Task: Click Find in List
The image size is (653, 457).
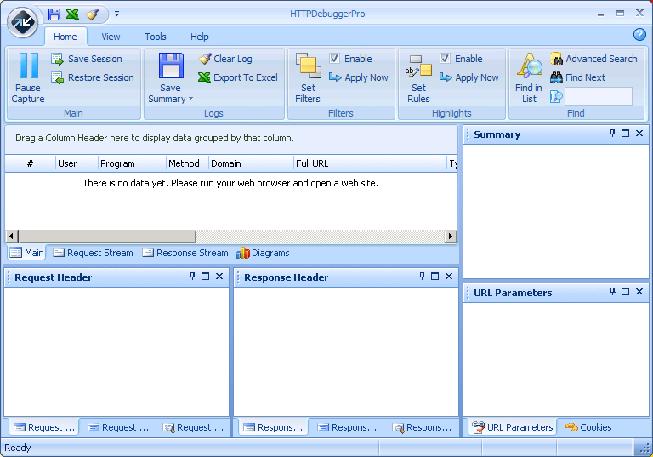Action: coord(529,78)
